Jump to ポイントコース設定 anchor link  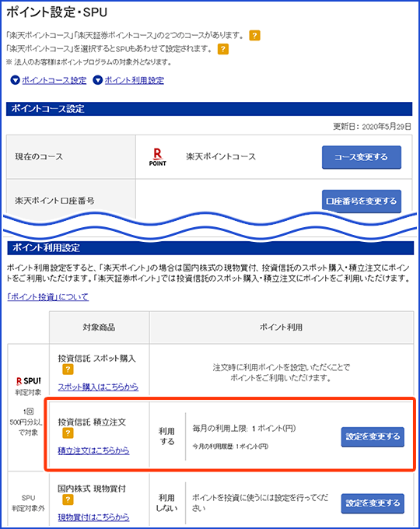(x=54, y=80)
